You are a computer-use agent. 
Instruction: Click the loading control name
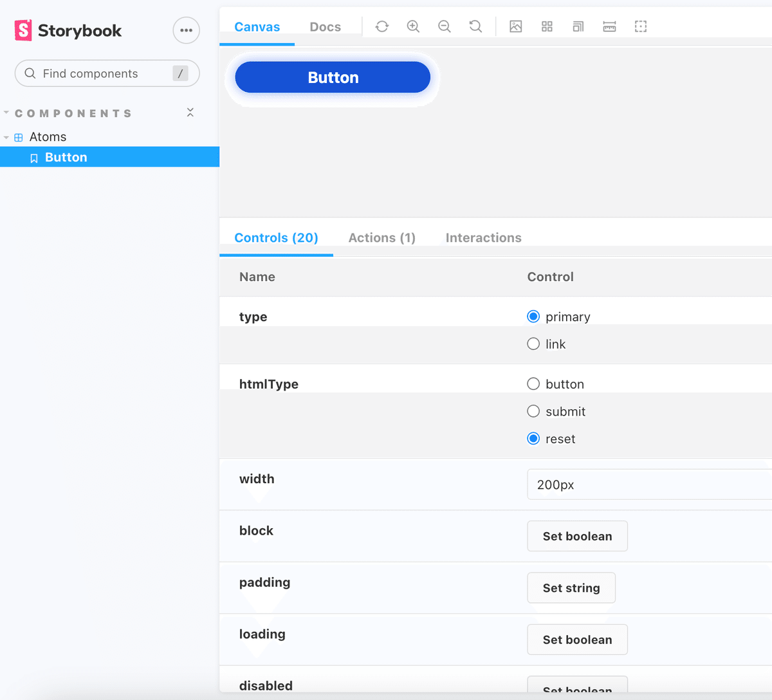262,634
